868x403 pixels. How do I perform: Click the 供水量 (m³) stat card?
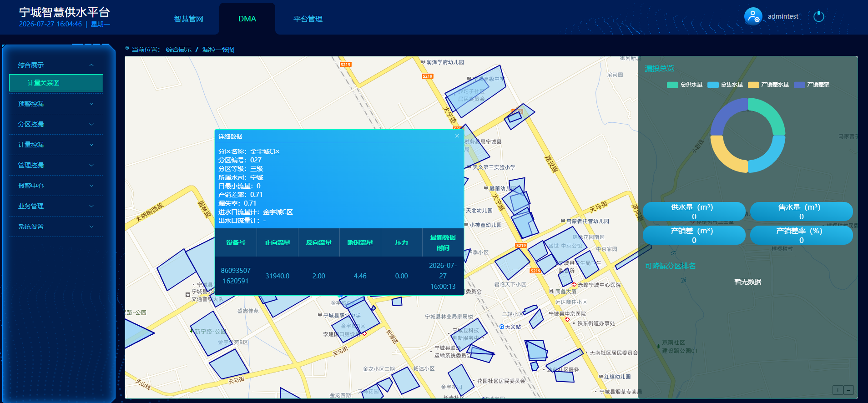coord(694,212)
